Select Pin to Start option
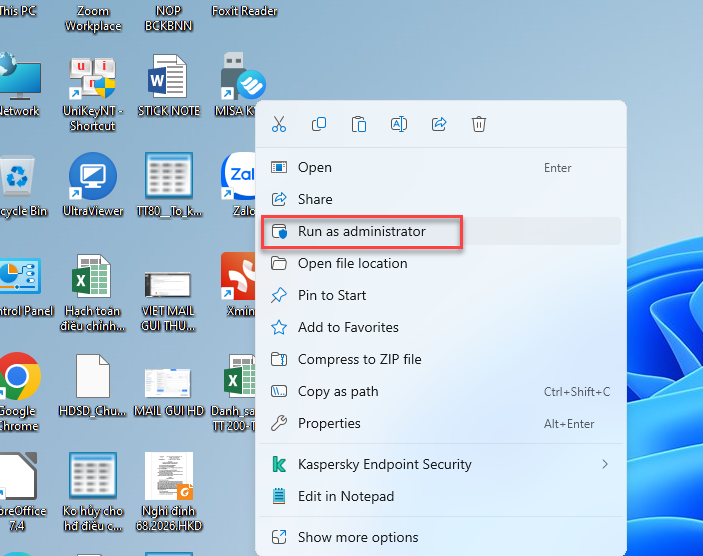 pyautogui.click(x=332, y=296)
